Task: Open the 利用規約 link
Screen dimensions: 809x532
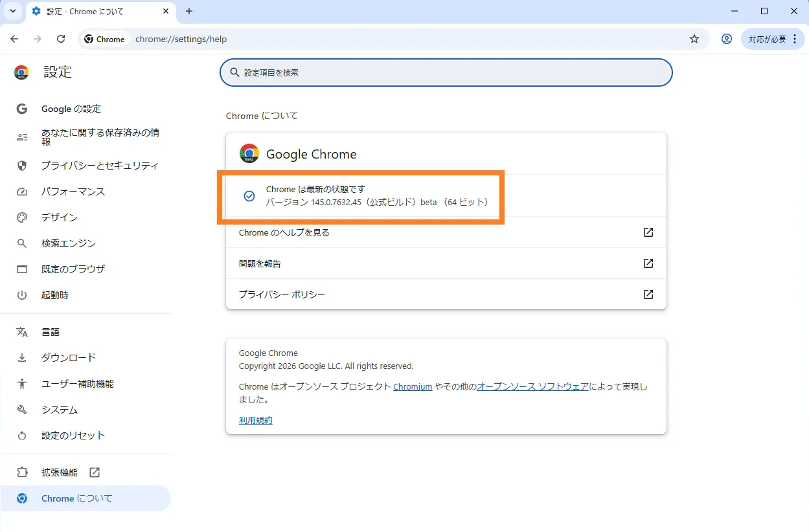Action: [255, 420]
